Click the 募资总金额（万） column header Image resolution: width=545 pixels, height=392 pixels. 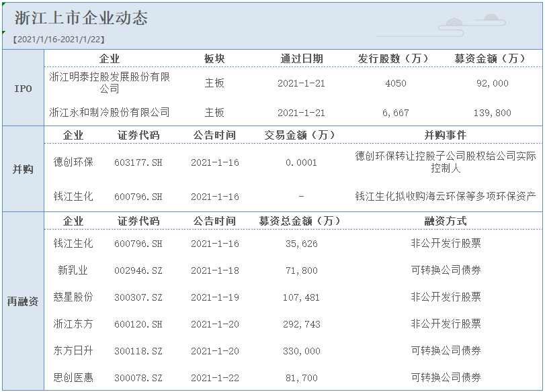[301, 221]
